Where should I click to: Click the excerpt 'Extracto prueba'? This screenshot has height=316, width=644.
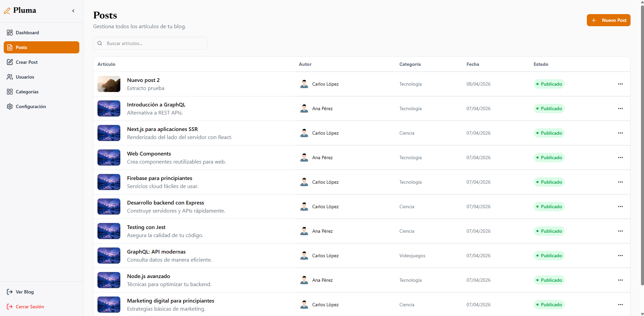(146, 88)
